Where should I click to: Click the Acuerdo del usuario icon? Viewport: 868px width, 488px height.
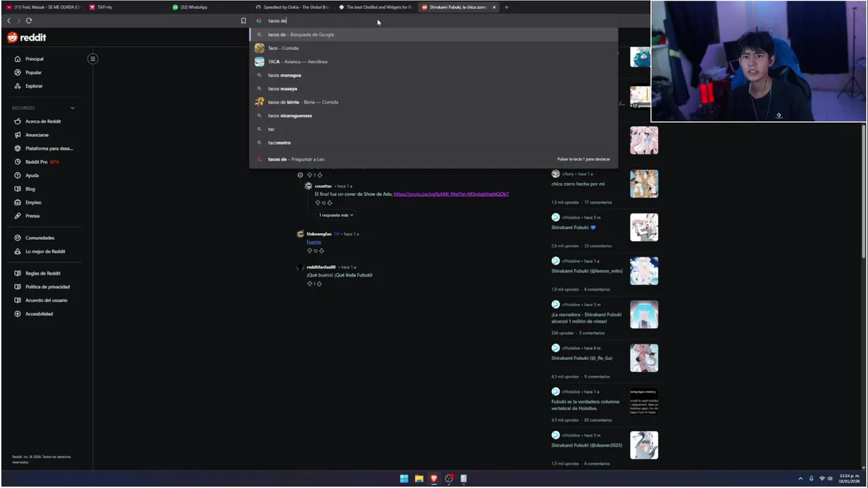point(18,300)
